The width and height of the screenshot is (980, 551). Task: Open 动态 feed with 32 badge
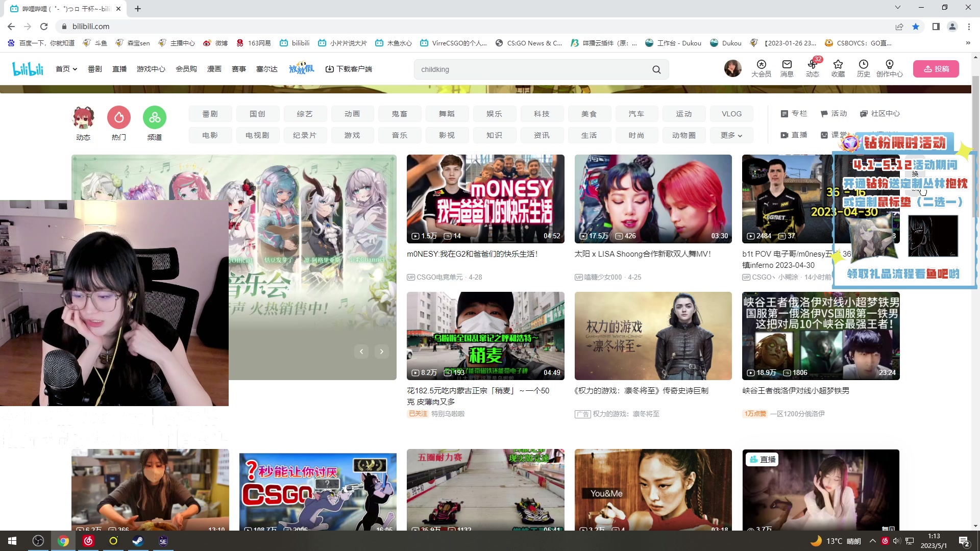813,68
